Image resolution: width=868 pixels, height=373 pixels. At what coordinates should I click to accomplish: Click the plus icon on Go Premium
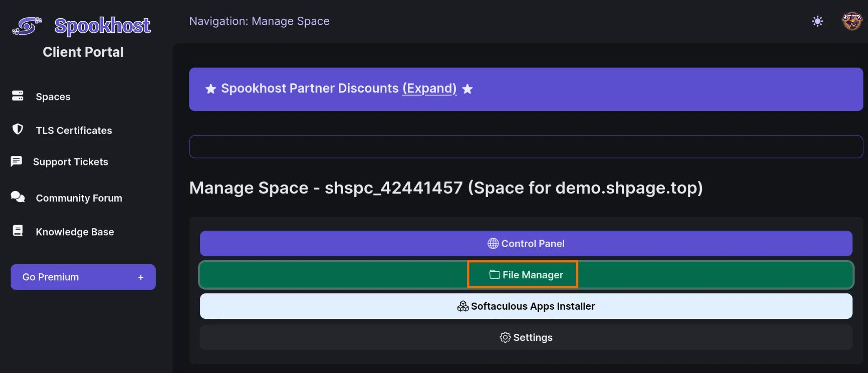pyautogui.click(x=141, y=277)
